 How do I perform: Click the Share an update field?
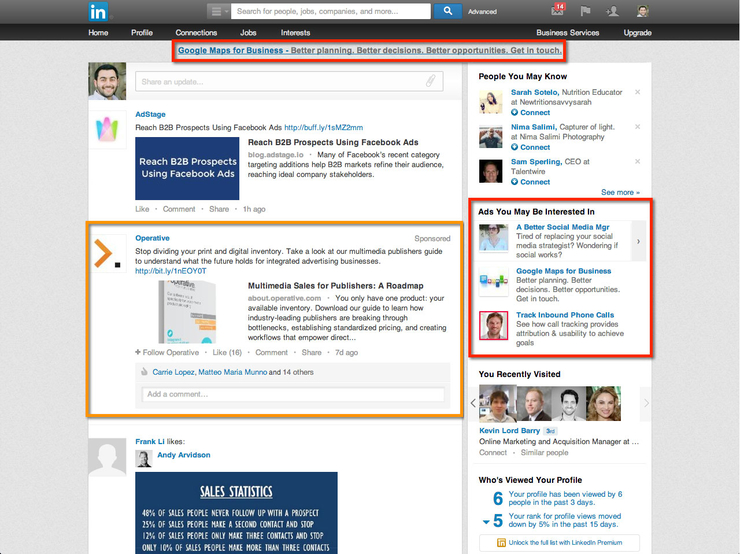[x=289, y=82]
